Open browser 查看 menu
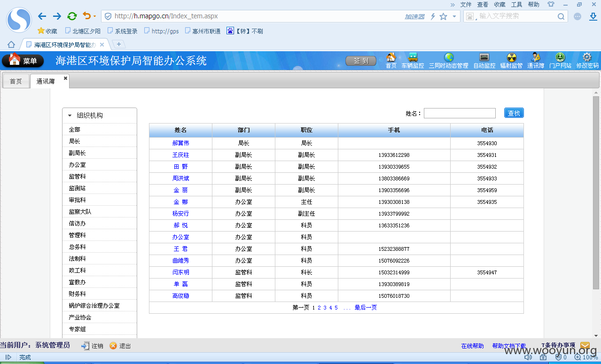Screen dimensions: 601x364 pyautogui.click(x=483, y=4)
